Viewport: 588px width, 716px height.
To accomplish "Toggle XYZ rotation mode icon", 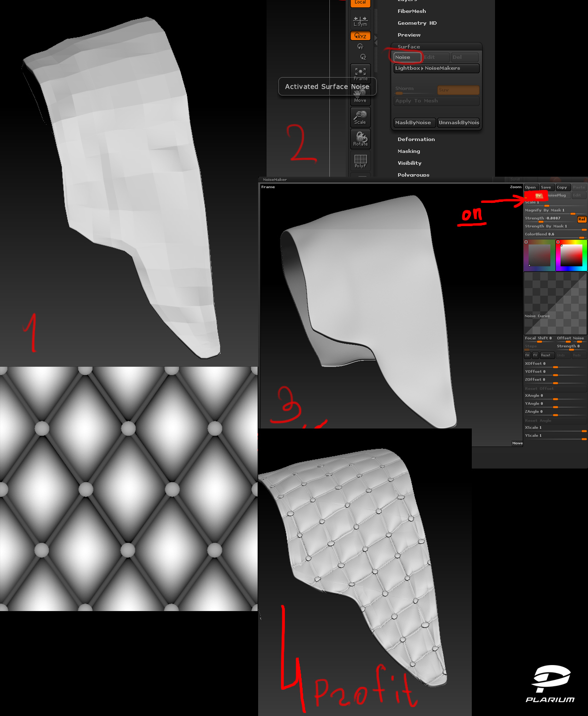I will [x=360, y=36].
